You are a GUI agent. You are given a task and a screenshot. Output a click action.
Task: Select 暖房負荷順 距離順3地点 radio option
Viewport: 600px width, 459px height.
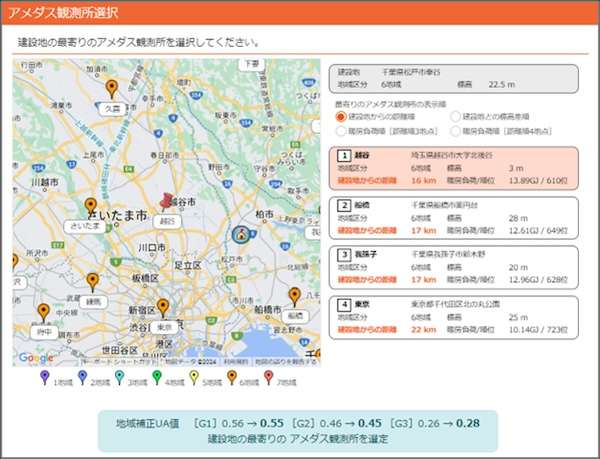click(x=341, y=131)
